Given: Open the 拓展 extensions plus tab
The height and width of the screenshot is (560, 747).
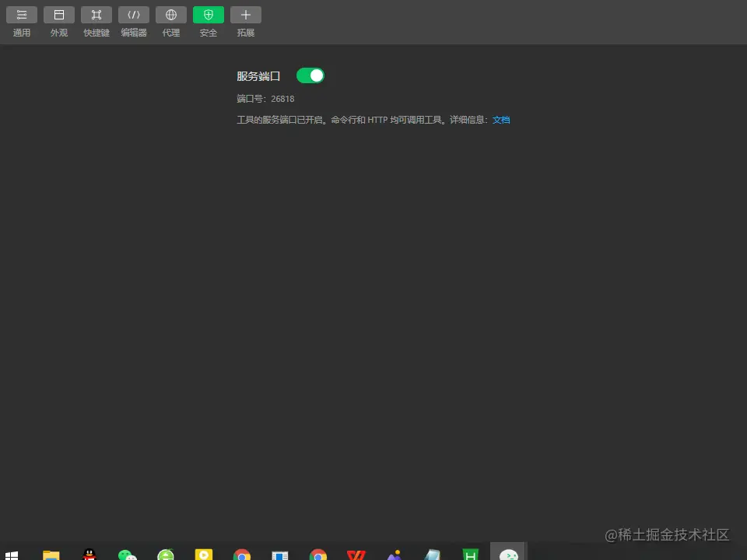Looking at the screenshot, I should point(246,22).
